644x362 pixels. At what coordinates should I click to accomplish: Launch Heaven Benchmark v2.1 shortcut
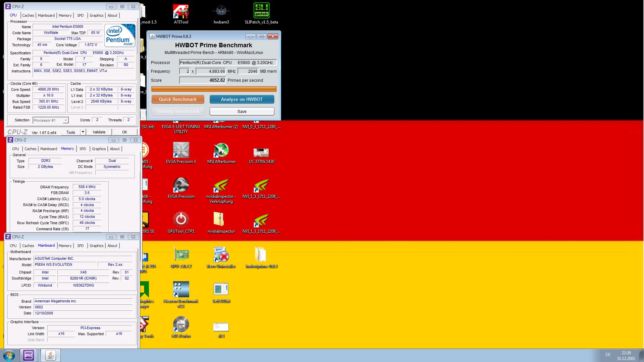tap(181, 294)
